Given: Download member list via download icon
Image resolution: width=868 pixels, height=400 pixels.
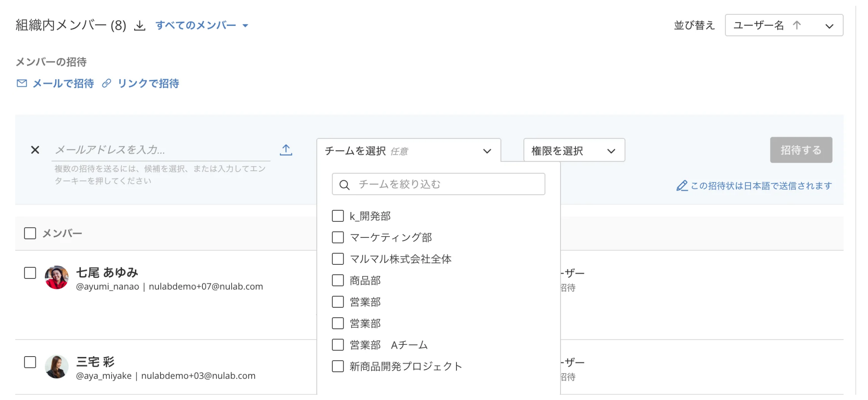Looking at the screenshot, I should 140,26.
